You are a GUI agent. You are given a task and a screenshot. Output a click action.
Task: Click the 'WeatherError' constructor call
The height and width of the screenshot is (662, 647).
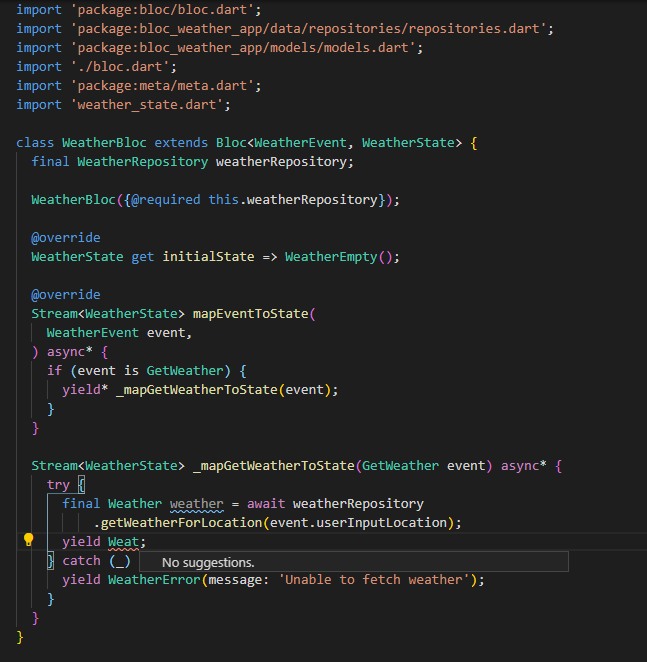154,579
